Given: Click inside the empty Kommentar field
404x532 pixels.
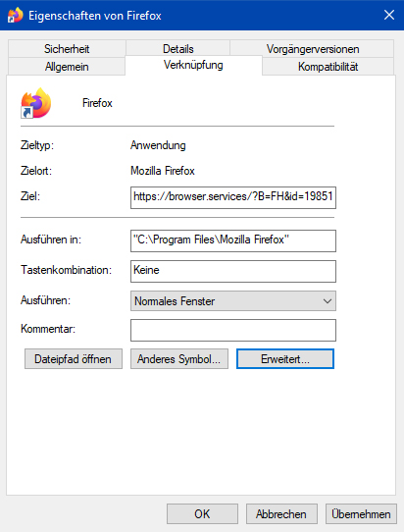Looking at the screenshot, I should pyautogui.click(x=233, y=330).
